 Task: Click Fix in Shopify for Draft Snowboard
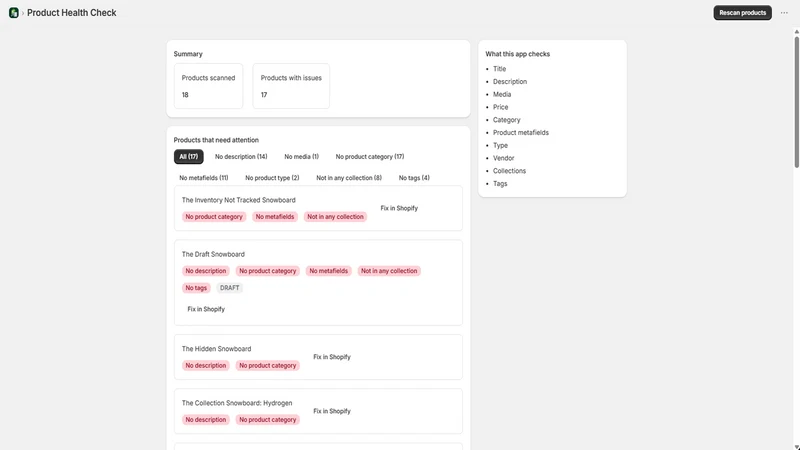(206, 309)
